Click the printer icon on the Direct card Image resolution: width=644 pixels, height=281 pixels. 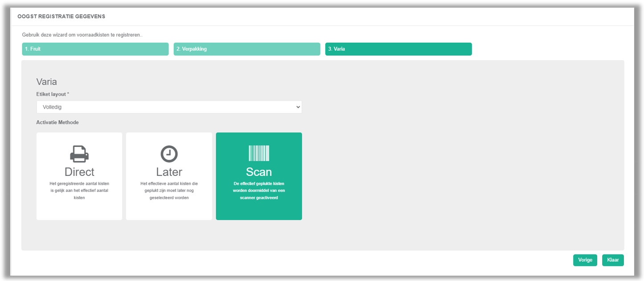point(79,154)
